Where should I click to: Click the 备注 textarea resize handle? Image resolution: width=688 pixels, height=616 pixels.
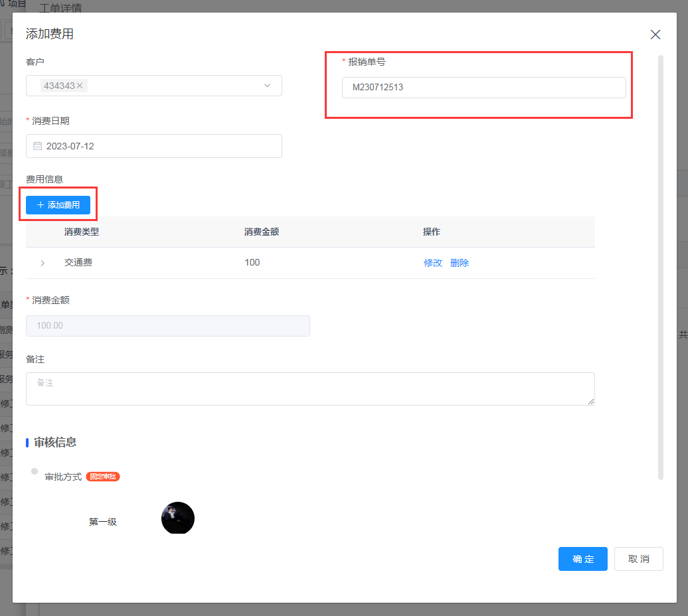pyautogui.click(x=590, y=401)
